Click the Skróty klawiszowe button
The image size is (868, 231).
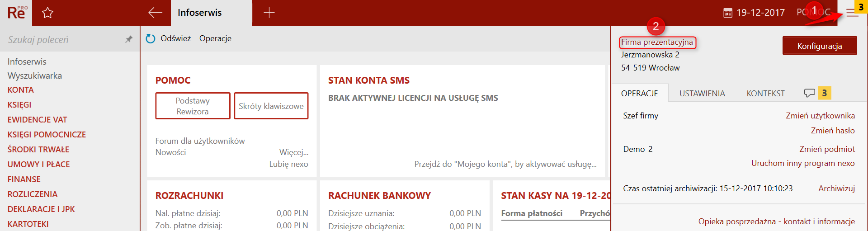[271, 106]
